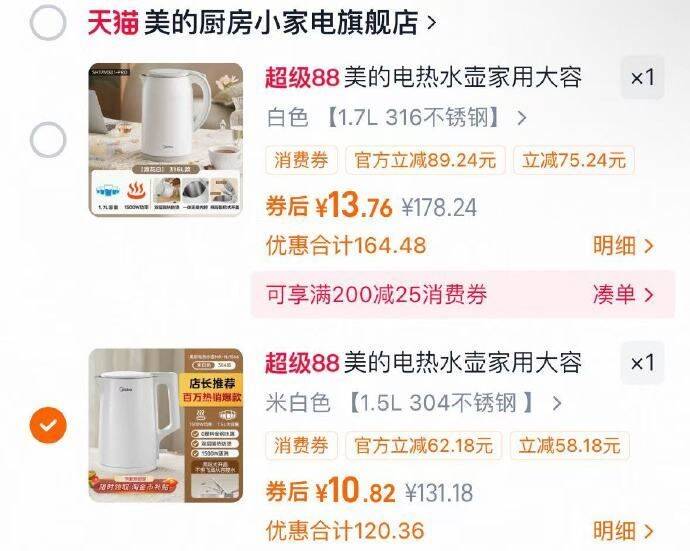This screenshot has height=551, width=690.
Task: Click the 天猫 logo badge
Action: pyautogui.click(x=113, y=22)
